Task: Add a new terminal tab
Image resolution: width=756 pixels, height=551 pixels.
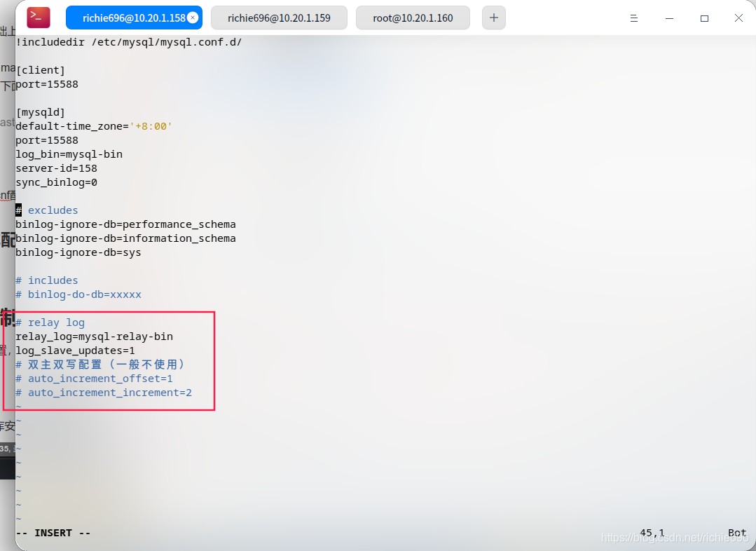Action: point(494,18)
